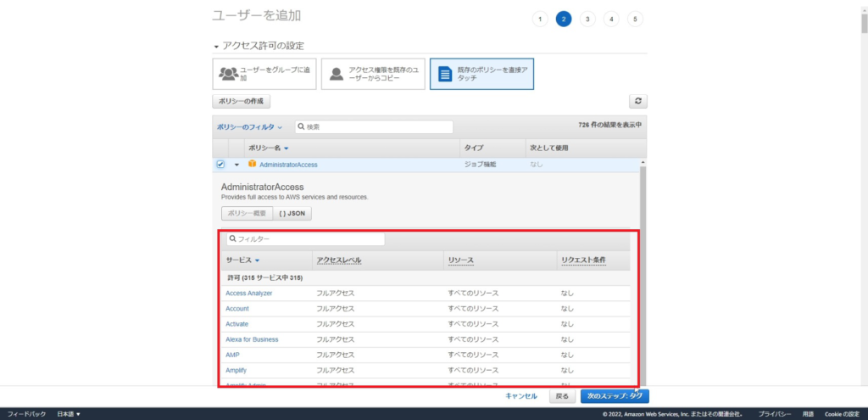
Task: Click the orange AdministratorAccess policy icon
Action: pyautogui.click(x=252, y=164)
